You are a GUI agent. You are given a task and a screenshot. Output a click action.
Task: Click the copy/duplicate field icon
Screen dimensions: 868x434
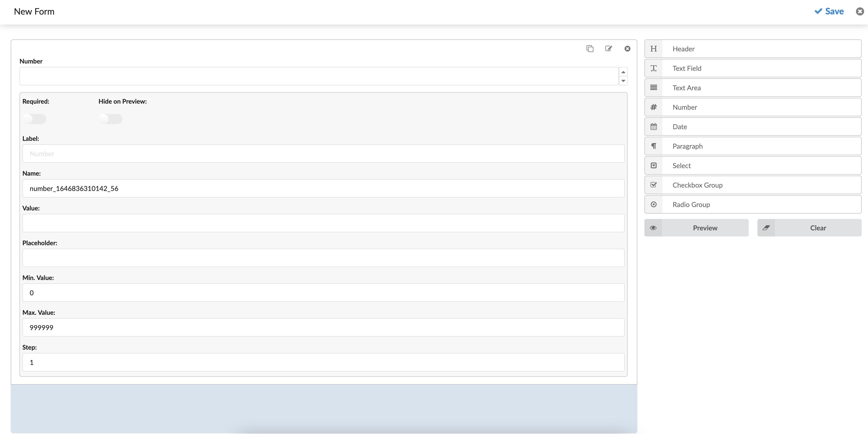click(x=590, y=49)
